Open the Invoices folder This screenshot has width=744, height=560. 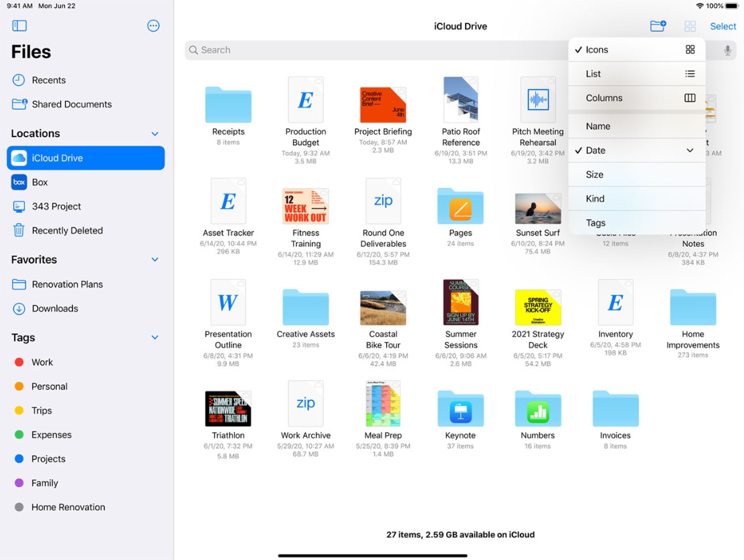tap(615, 409)
